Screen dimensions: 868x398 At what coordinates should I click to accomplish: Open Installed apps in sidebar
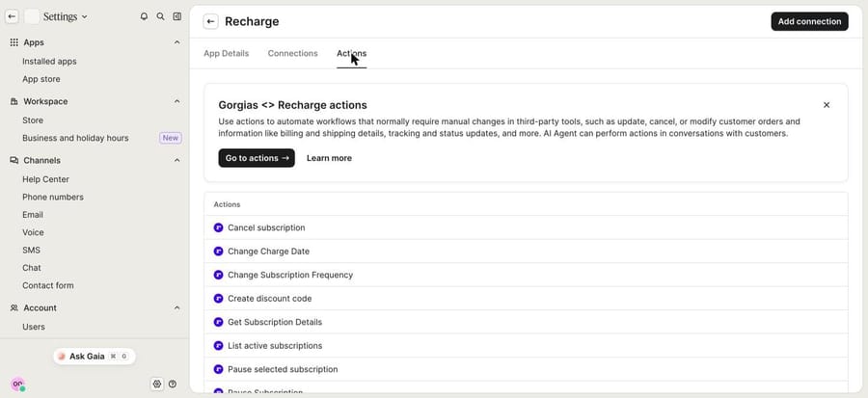[x=49, y=62]
